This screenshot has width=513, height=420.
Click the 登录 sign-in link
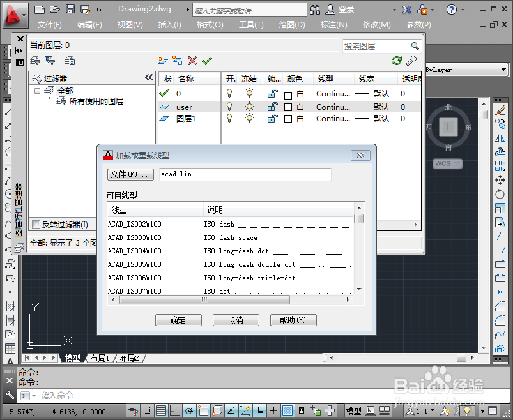(x=346, y=10)
